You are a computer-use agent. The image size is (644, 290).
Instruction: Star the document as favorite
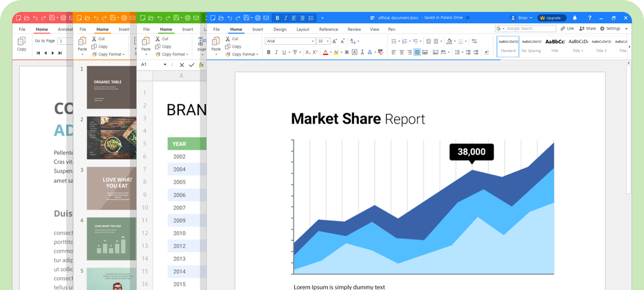[x=467, y=18]
